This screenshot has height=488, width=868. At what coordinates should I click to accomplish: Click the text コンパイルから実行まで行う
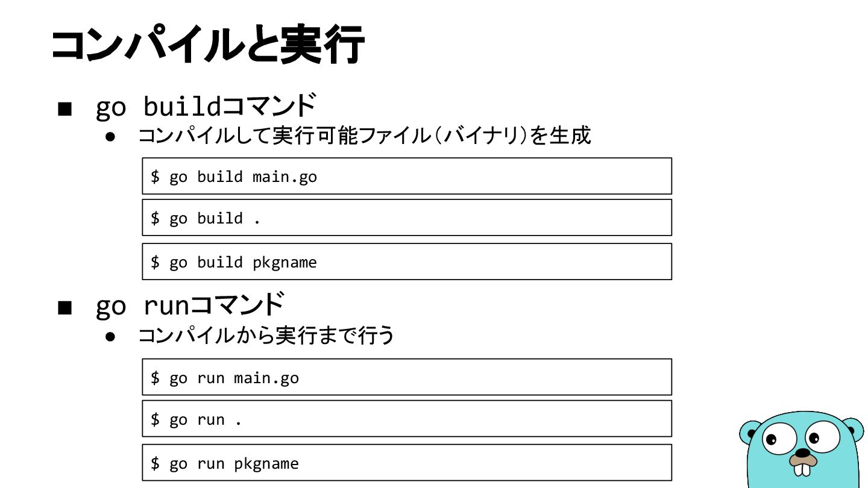(266, 336)
